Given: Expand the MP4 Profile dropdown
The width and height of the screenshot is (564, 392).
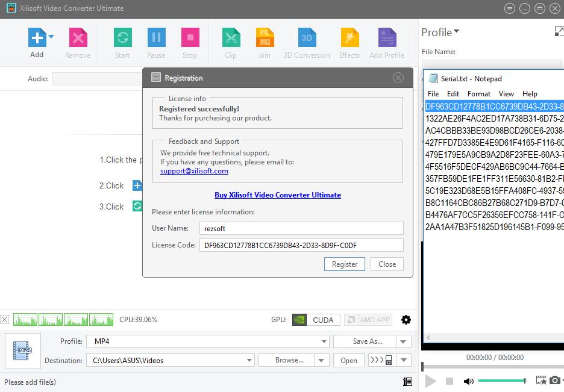Looking at the screenshot, I should 324,341.
